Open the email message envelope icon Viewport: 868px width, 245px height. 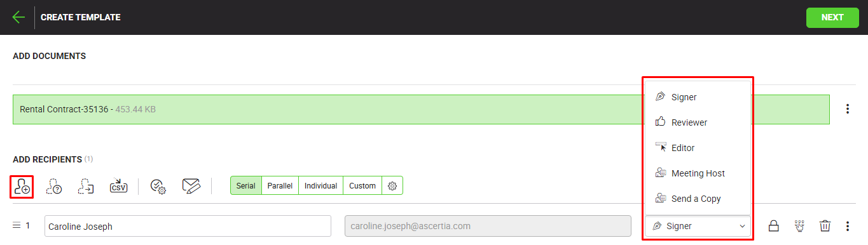191,186
